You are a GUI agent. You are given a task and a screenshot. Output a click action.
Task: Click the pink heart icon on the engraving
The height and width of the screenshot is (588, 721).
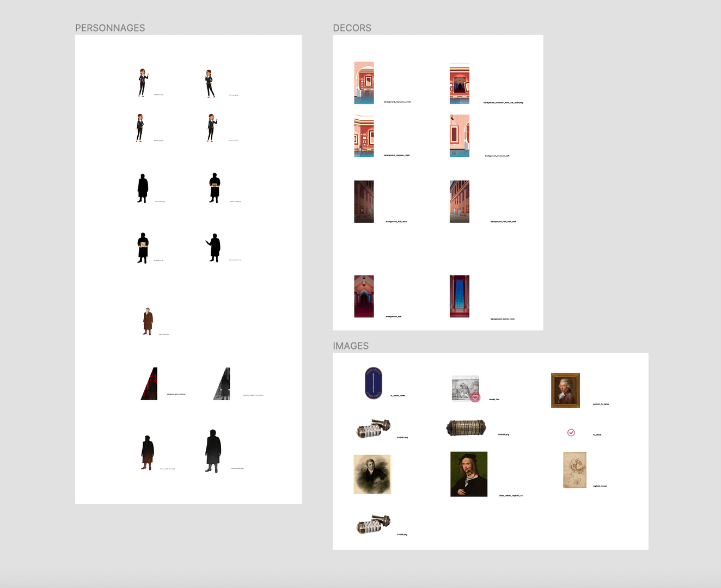click(475, 397)
